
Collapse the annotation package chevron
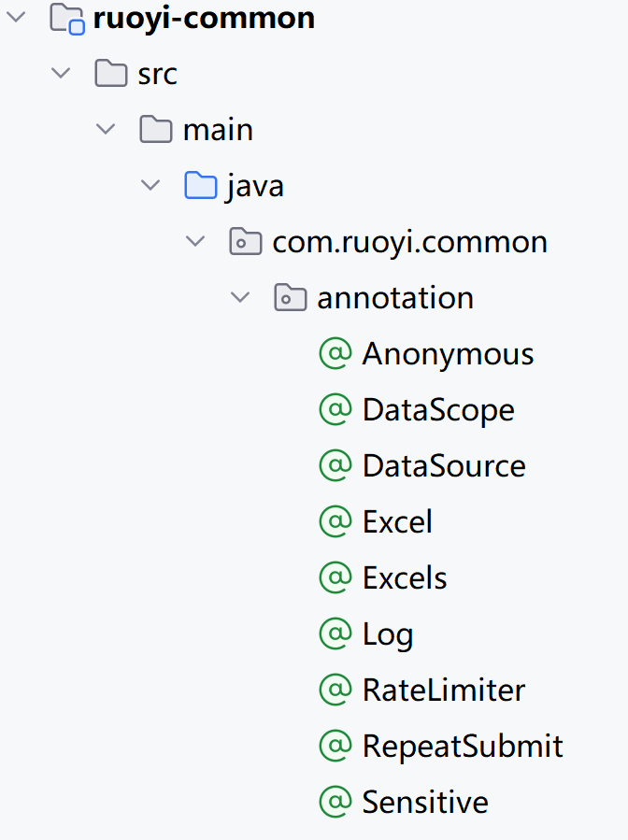click(x=240, y=297)
